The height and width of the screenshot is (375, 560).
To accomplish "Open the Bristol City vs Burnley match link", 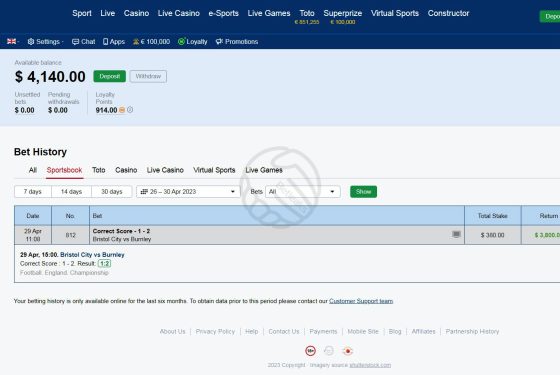I will coord(92,255).
